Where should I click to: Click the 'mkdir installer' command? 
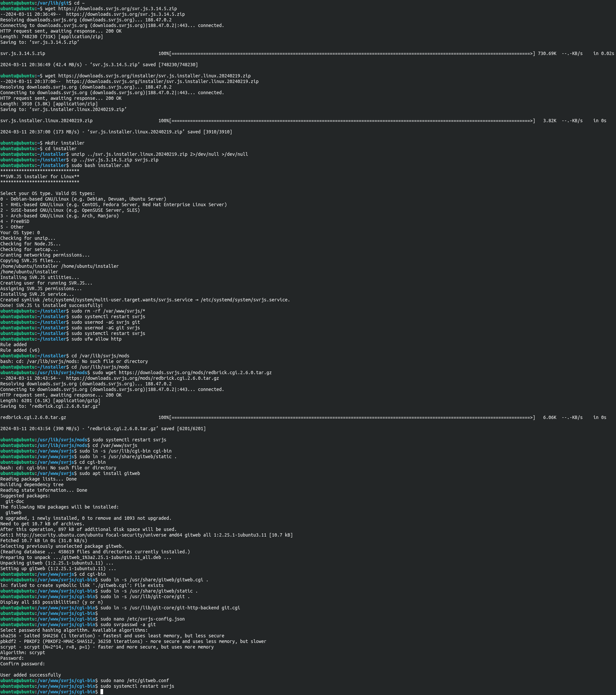(65, 143)
